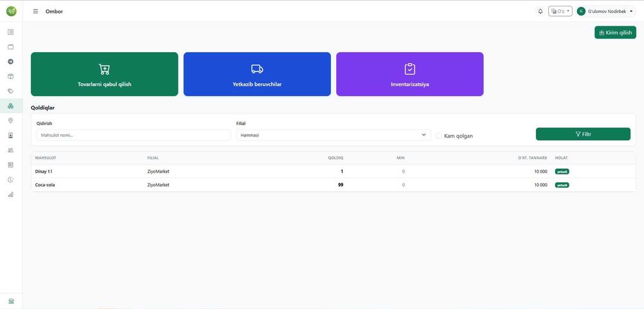Open the price tag icon in sidebar
This screenshot has width=644, height=309.
tap(11, 91)
